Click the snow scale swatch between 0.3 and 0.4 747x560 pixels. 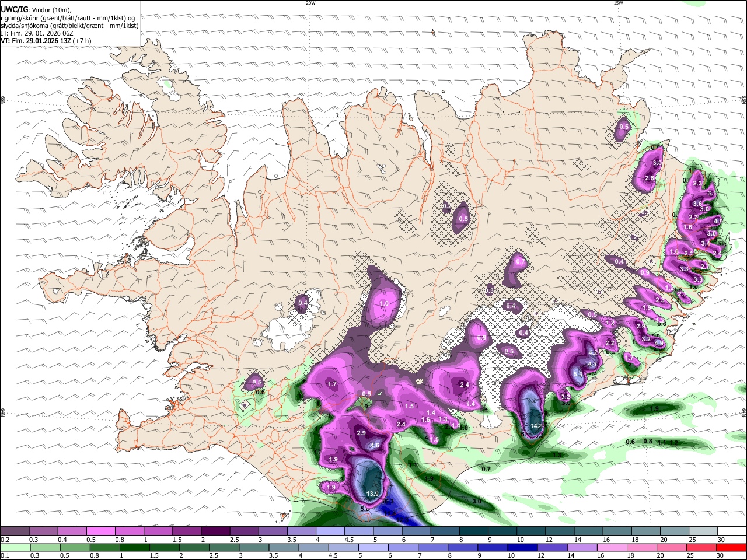[x=44, y=531]
